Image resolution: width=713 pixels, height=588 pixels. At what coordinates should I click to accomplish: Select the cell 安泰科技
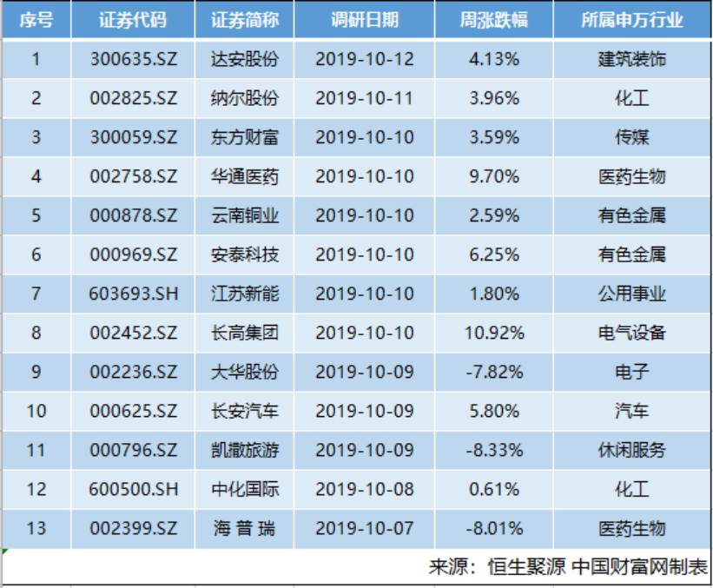click(245, 254)
